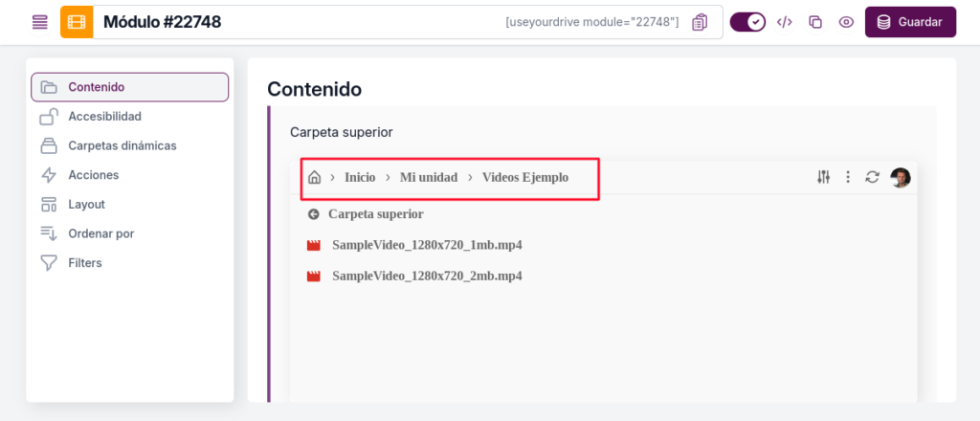This screenshot has width=980, height=421.
Task: Select the useyourdrive shortcode text
Action: [x=591, y=23]
